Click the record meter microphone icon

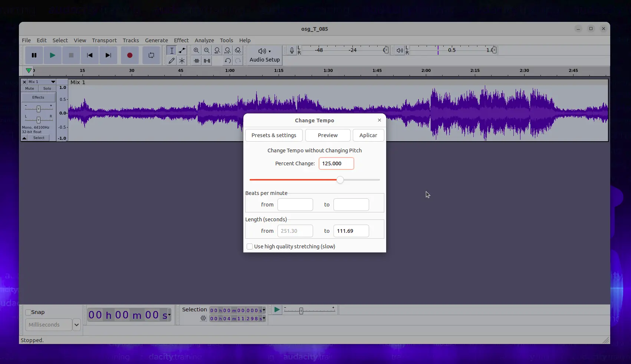(292, 50)
